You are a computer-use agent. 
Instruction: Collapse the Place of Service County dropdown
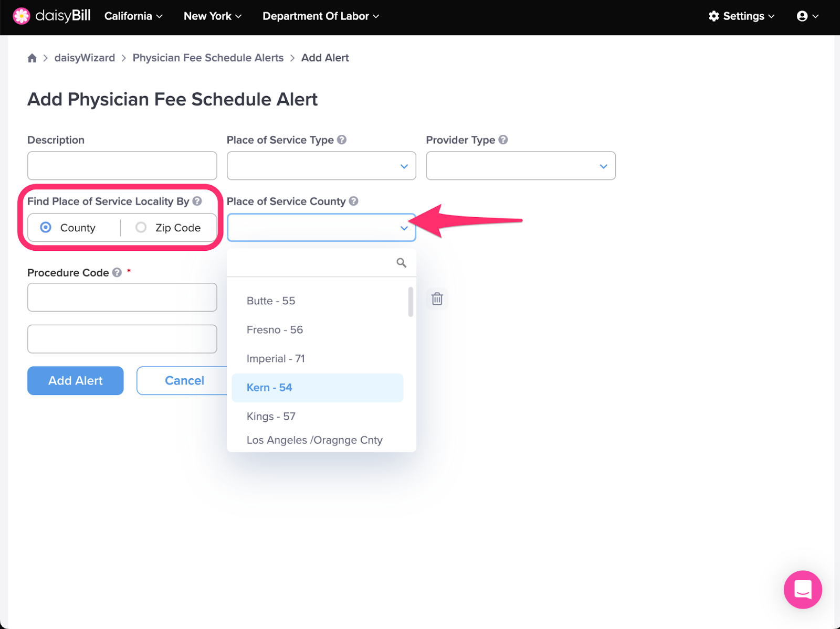click(321, 227)
